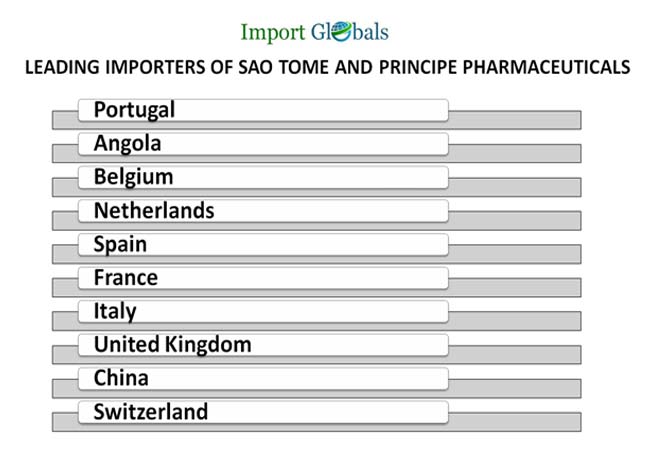The height and width of the screenshot is (450, 650).
Task: Select the United Kingdom entry
Action: 263,345
